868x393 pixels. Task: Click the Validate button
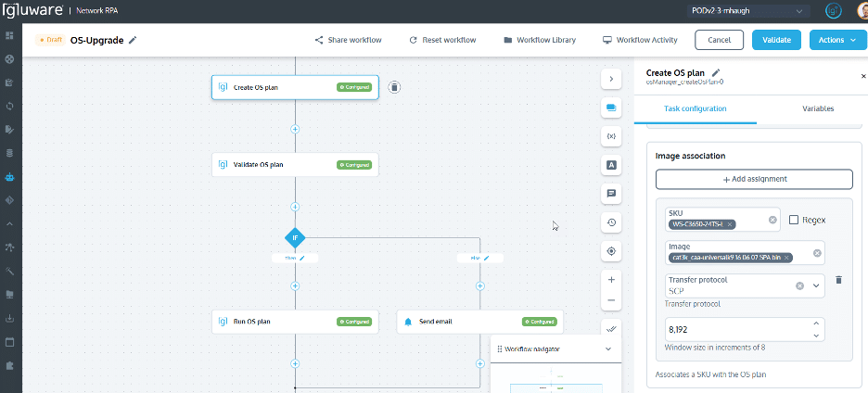(x=776, y=40)
